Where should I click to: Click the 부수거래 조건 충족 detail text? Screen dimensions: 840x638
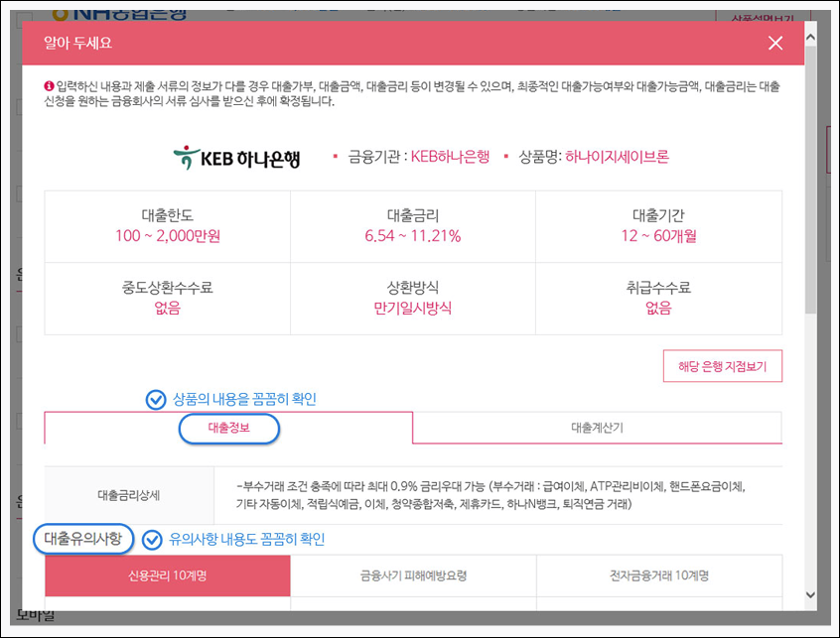(x=490, y=495)
